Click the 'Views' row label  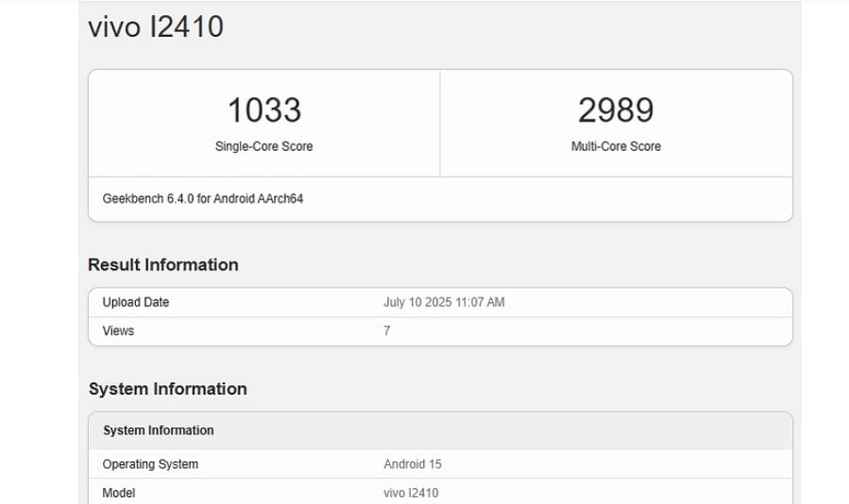click(118, 330)
